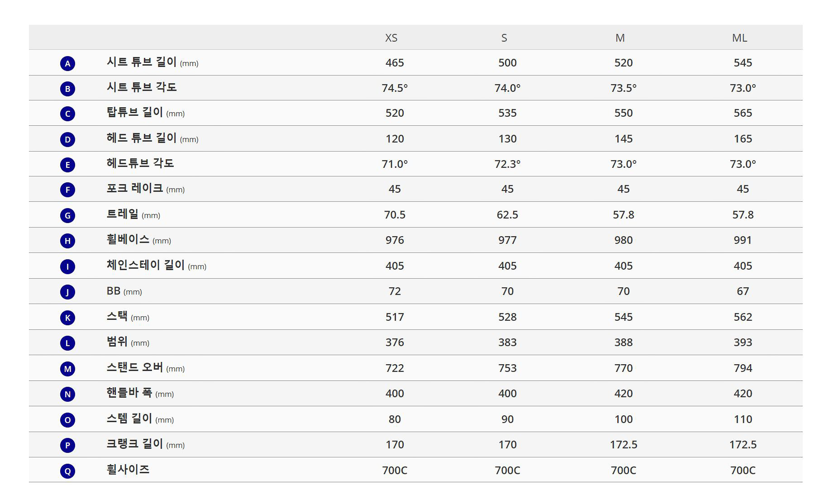
Task: Click the 74.5° value under XS
Action: click(395, 88)
